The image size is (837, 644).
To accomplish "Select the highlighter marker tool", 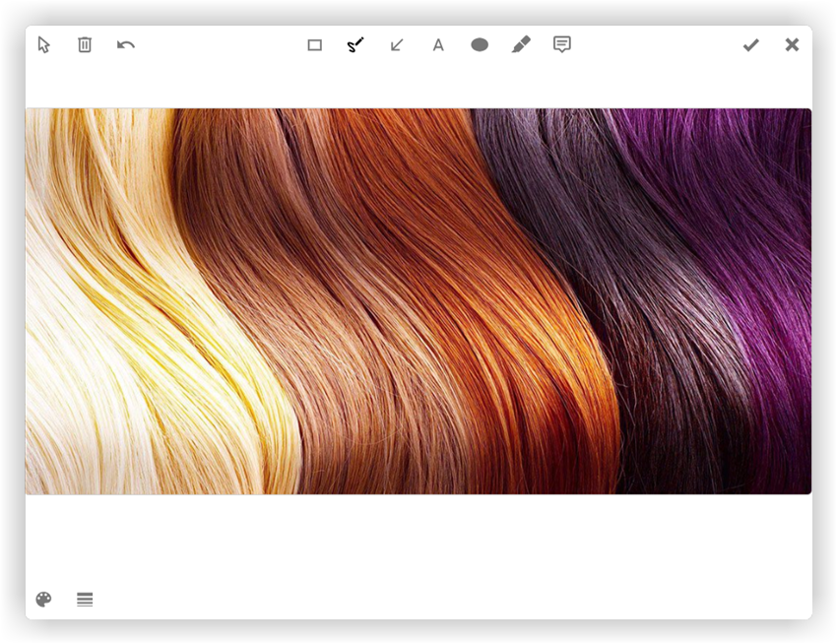I will point(521,45).
